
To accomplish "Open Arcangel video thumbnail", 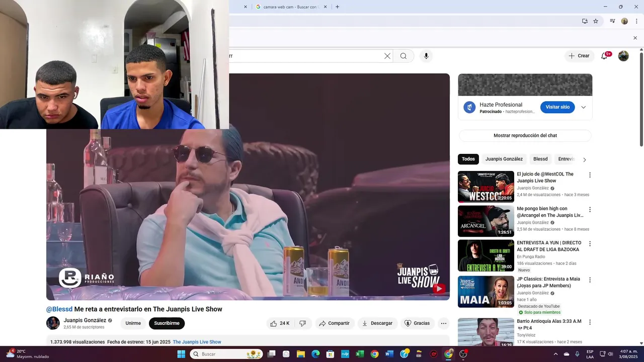I will (x=486, y=221).
